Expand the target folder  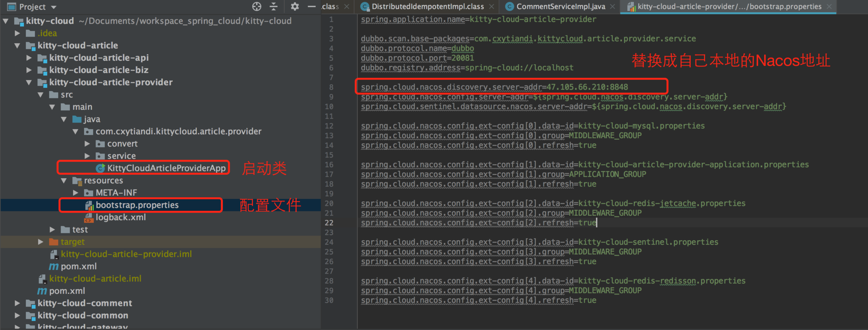(41, 242)
